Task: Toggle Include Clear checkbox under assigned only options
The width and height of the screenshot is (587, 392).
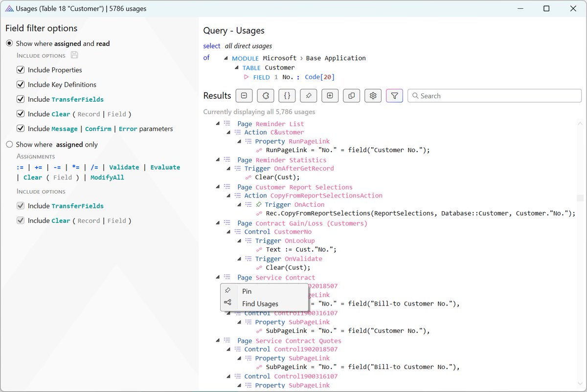Action: point(21,220)
